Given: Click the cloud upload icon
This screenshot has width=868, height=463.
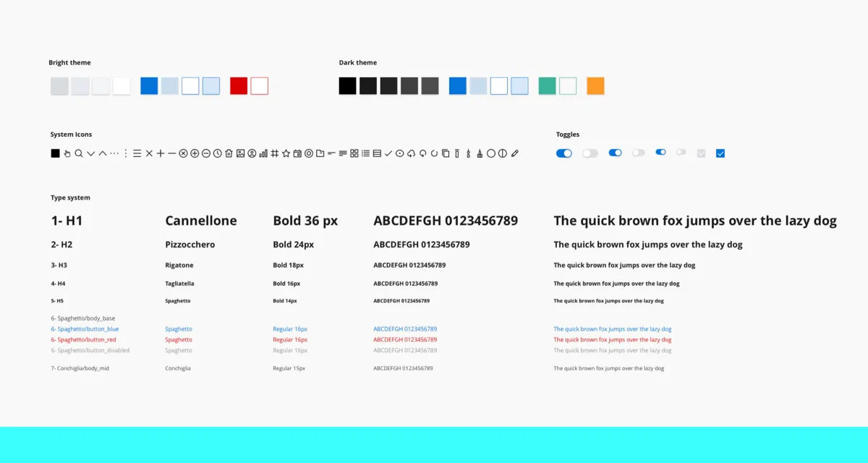Looking at the screenshot, I should tap(412, 153).
